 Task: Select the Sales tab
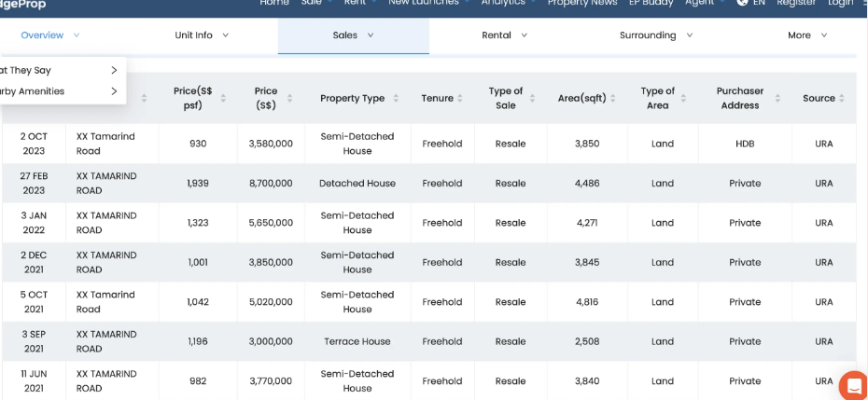pos(353,35)
